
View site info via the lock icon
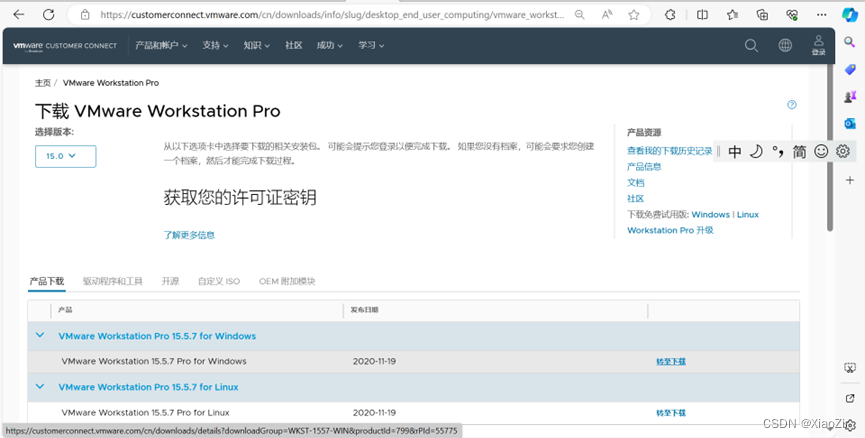pos(84,15)
